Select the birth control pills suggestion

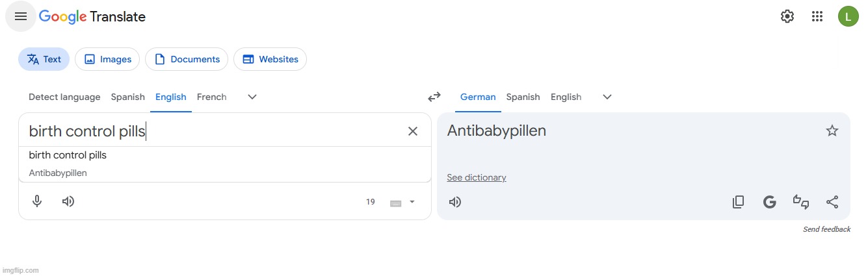pos(224,164)
